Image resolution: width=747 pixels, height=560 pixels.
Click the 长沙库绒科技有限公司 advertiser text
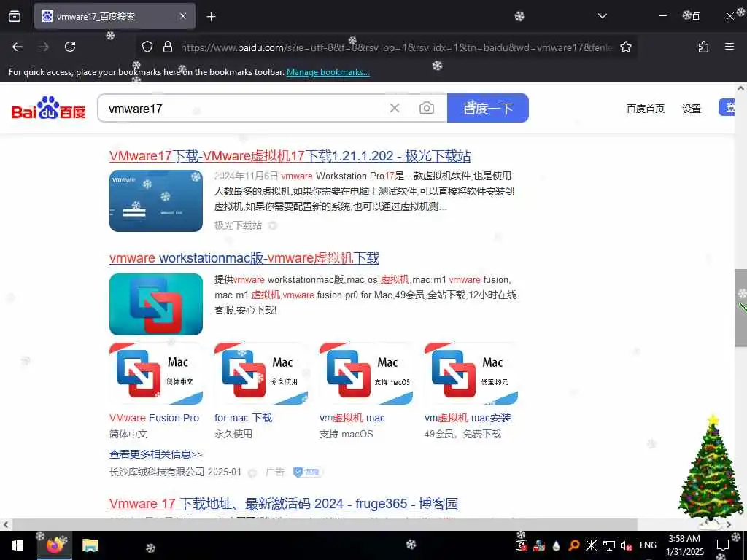coord(157,472)
